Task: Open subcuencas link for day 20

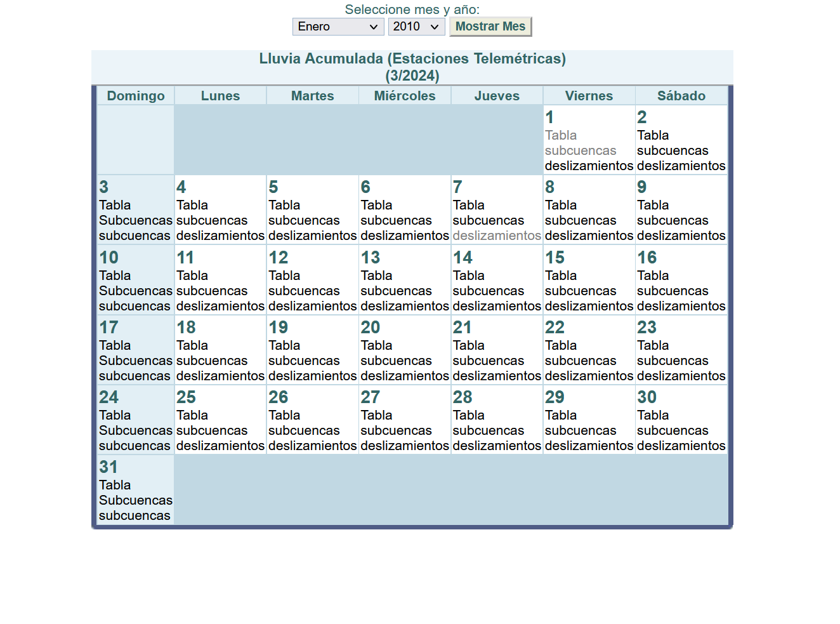Action: pyautogui.click(x=396, y=361)
